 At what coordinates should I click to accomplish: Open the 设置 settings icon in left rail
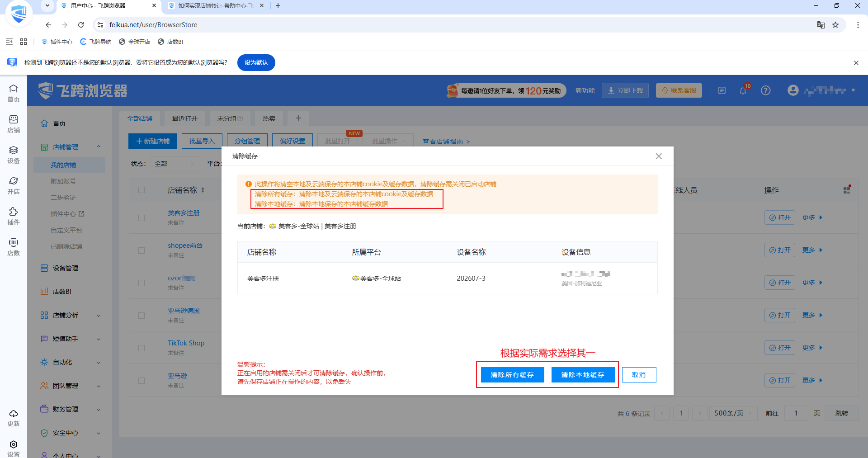pyautogui.click(x=14, y=449)
